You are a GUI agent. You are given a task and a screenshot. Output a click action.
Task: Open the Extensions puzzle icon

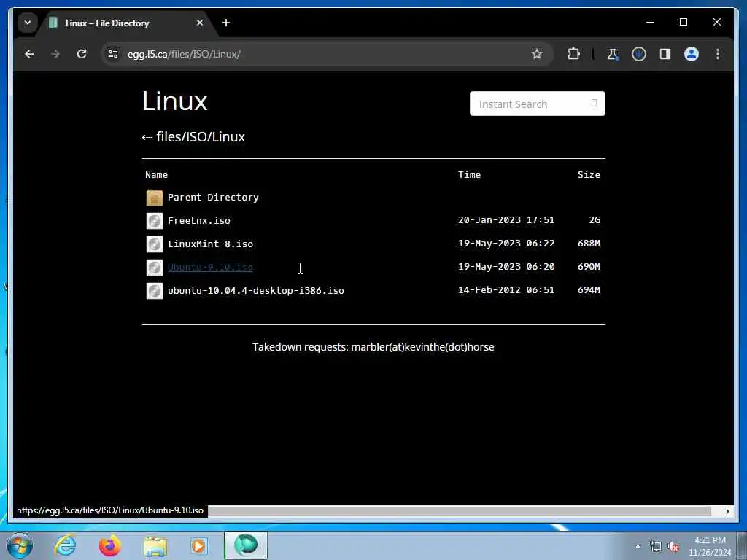pyautogui.click(x=573, y=54)
